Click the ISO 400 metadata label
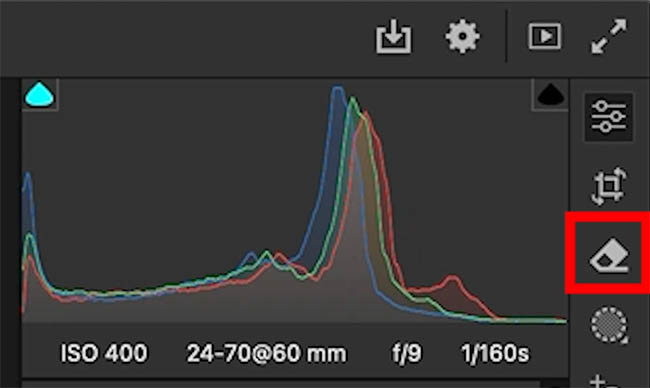Screen dimensions: 650x388 click(104, 353)
